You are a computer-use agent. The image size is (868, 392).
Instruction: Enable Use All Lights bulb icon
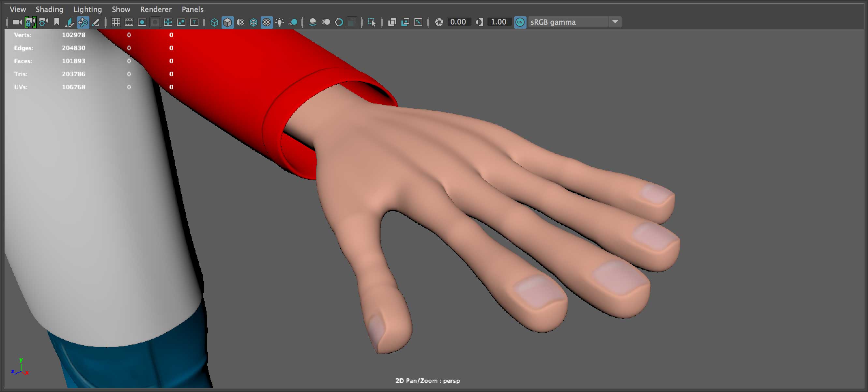280,22
